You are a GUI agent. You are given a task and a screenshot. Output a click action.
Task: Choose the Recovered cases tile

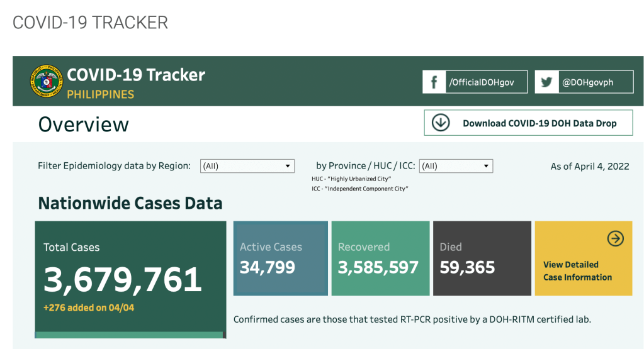click(380, 258)
